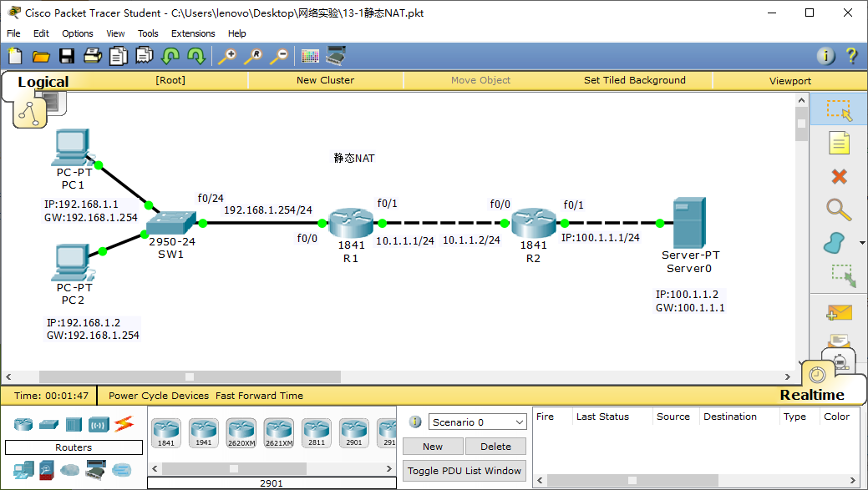Viewport: 868px width, 490px height.
Task: Open the Extensions menu
Action: (193, 33)
